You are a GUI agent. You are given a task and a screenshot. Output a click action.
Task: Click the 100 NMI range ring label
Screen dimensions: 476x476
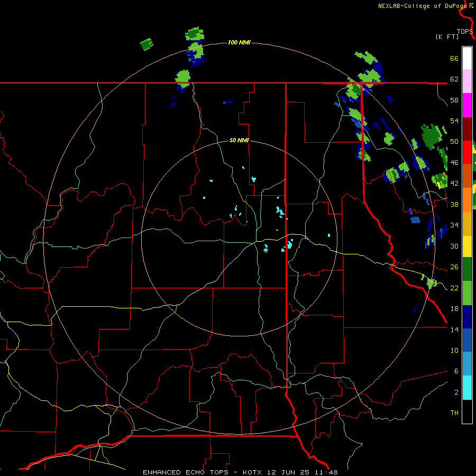pyautogui.click(x=239, y=42)
